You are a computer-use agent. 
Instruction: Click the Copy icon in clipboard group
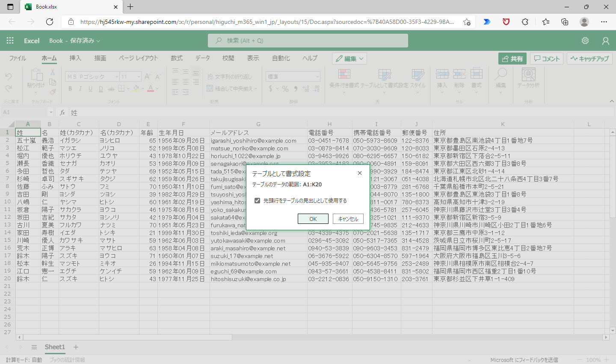(53, 82)
